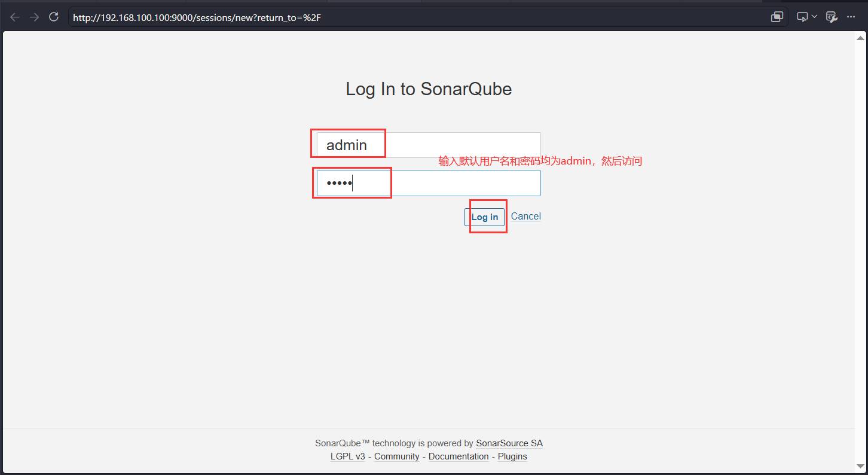
Task: Open the Documentation footer link
Action: (459, 456)
